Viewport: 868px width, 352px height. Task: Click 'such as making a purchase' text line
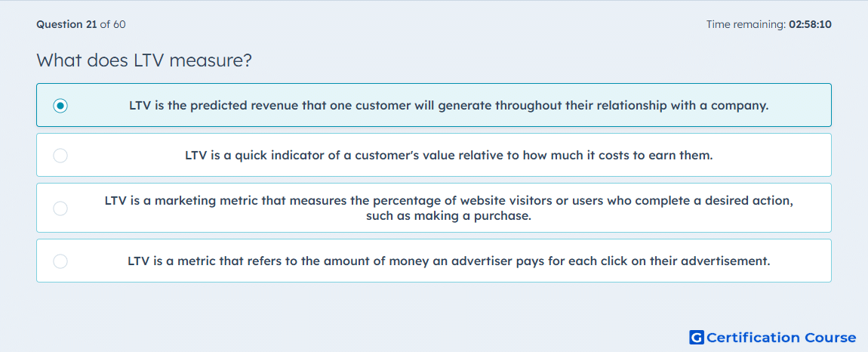[449, 216]
